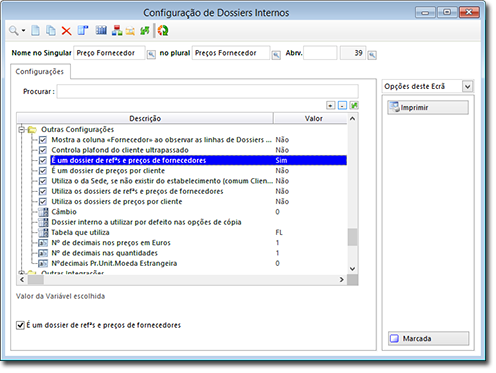Click the Nome no Singular input field
The image size is (496, 373).
tap(109, 53)
